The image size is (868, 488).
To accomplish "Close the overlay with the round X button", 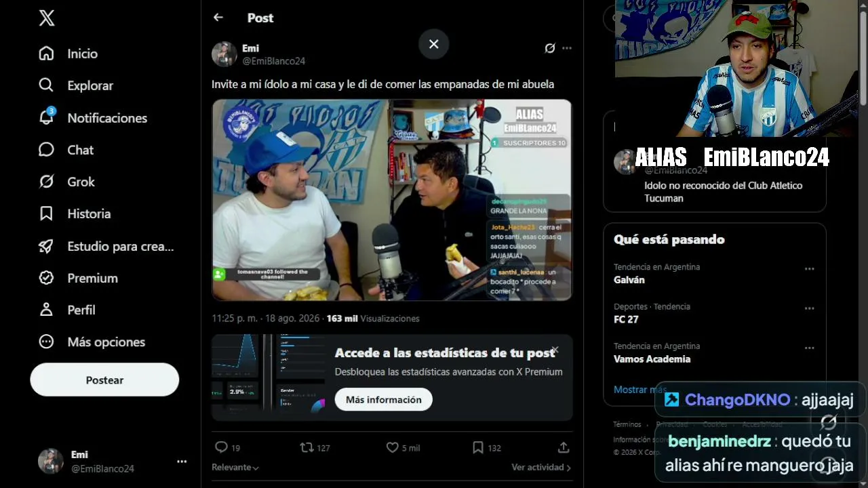I will point(434,44).
